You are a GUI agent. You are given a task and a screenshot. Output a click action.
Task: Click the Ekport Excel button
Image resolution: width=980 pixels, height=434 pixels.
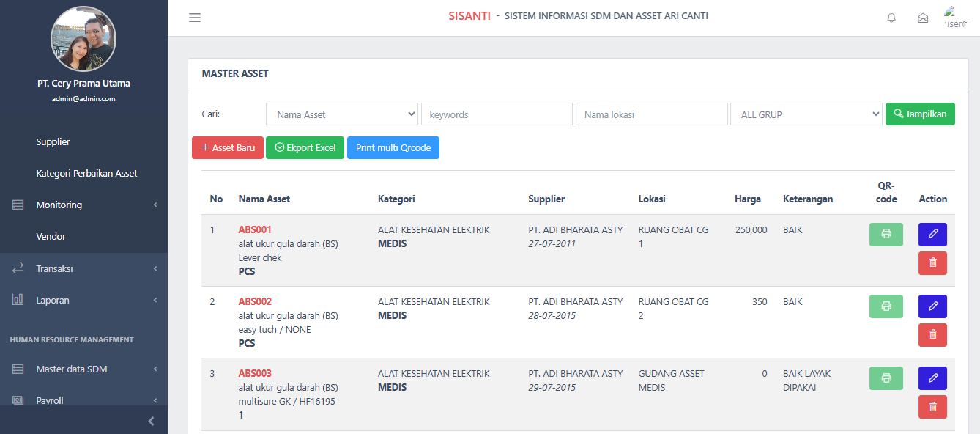[305, 147]
